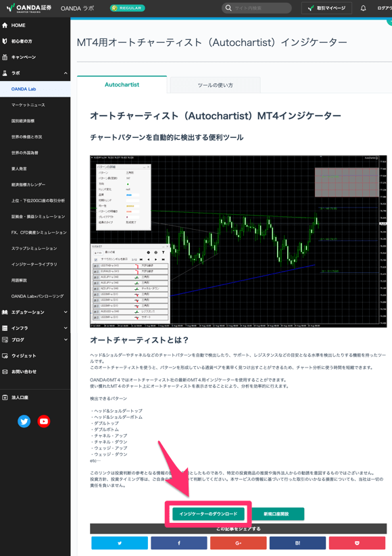This screenshot has height=556, width=392.
Task: Click the REGULAR membership badge
Action: click(127, 8)
